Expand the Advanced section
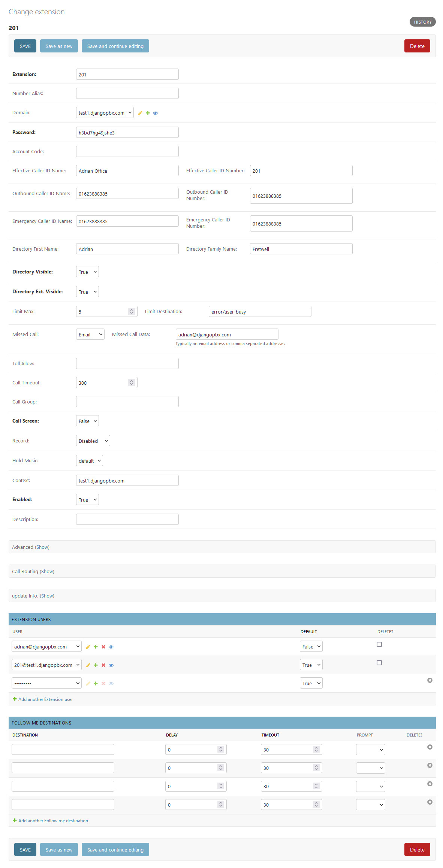This screenshot has height=868, width=443. click(x=42, y=547)
